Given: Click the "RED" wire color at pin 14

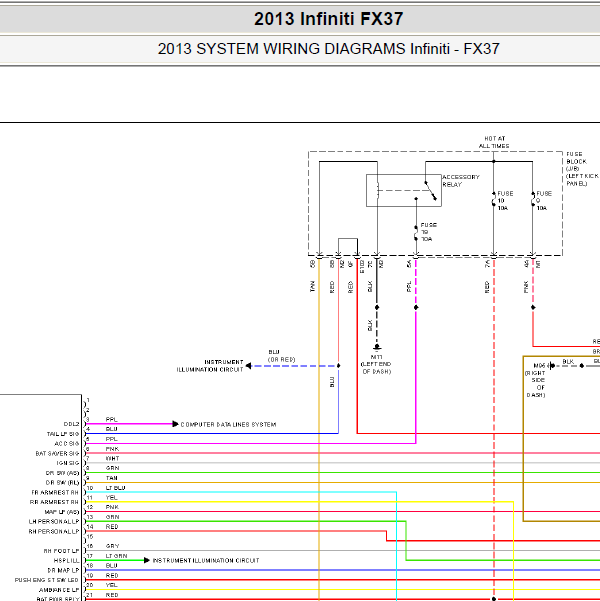Looking at the screenshot, I should point(112,527).
